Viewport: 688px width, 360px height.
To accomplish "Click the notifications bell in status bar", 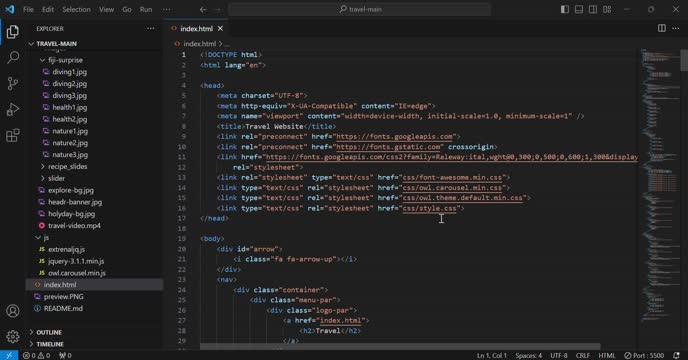I will (677, 355).
